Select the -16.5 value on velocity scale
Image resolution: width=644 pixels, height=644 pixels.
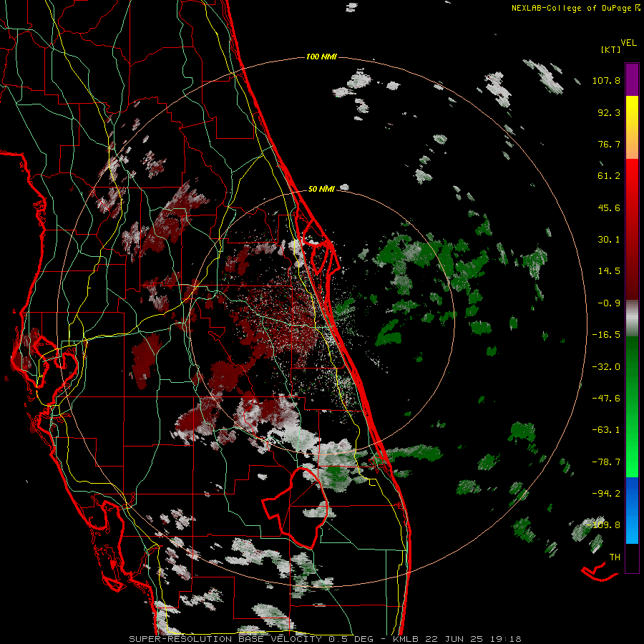(606, 335)
